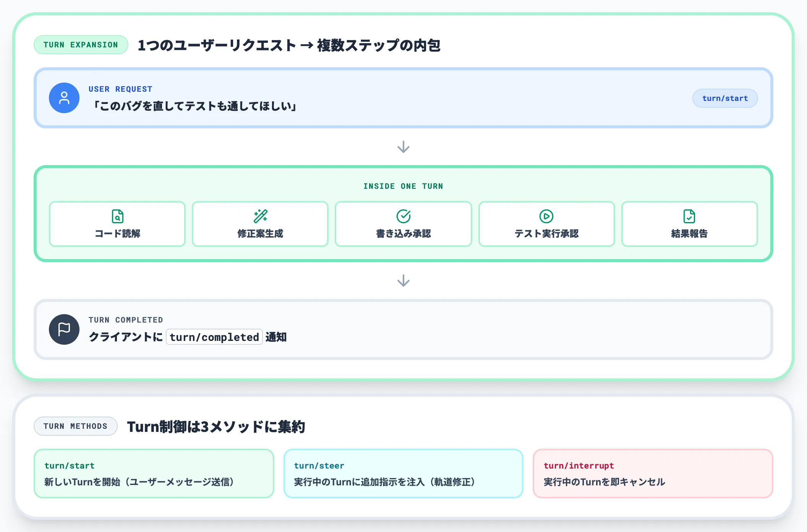Click the dark flag icon for turn completed
Image resolution: width=807 pixels, height=532 pixels.
[x=64, y=329]
